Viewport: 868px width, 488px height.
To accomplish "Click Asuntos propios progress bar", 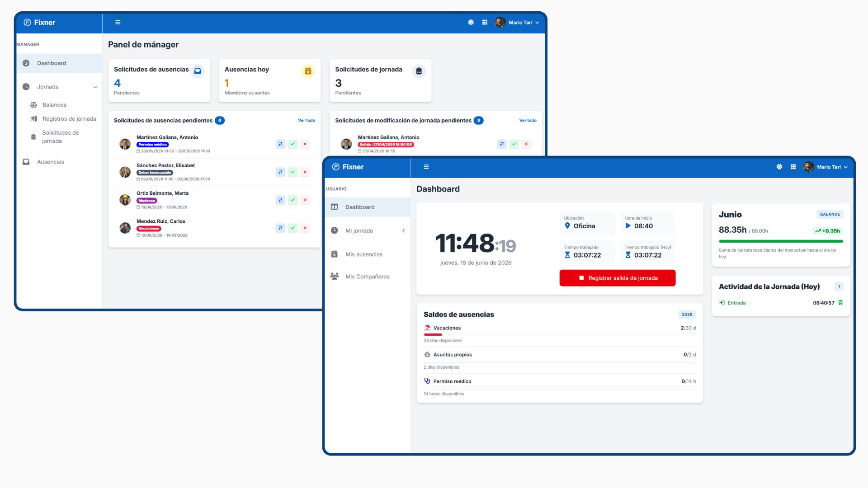I will click(x=560, y=361).
